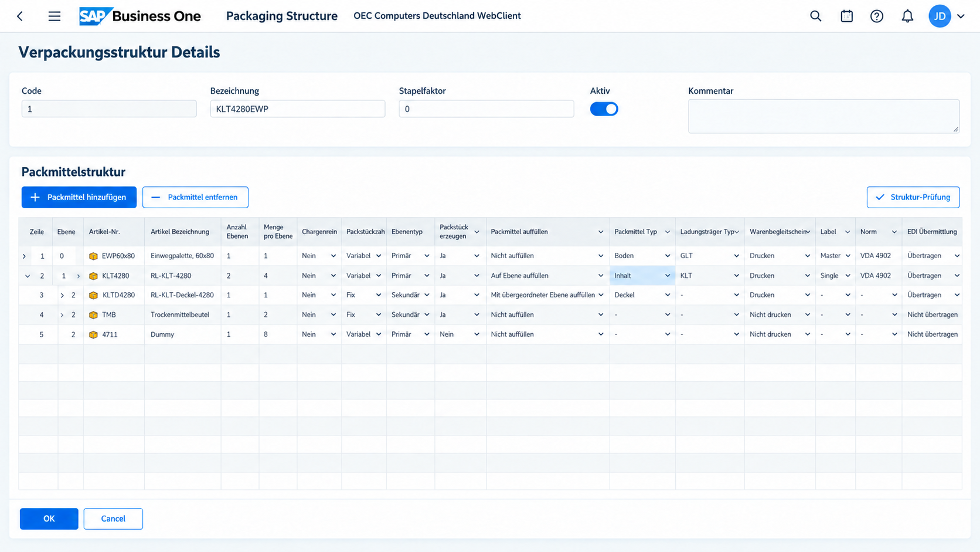Open Packstück erzeugen column header menu
980x552 pixels.
coord(477,232)
